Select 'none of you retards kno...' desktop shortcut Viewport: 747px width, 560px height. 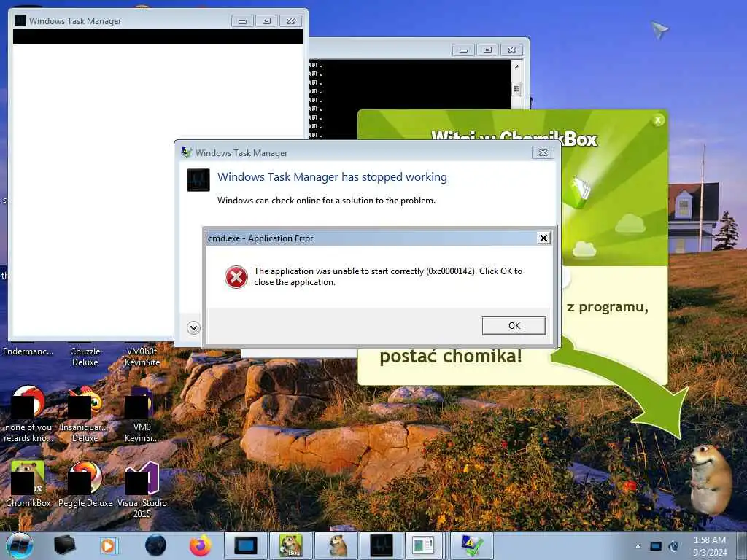pyautogui.click(x=28, y=414)
